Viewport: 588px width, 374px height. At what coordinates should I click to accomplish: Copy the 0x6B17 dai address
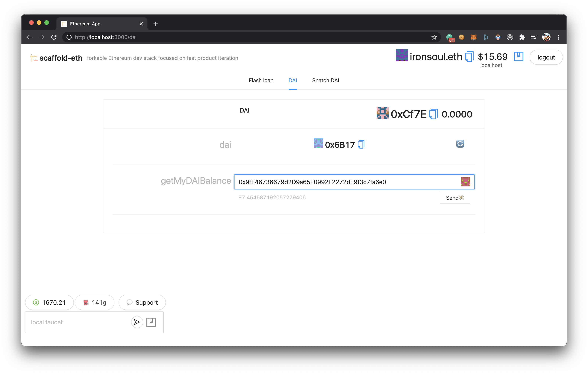(x=361, y=145)
